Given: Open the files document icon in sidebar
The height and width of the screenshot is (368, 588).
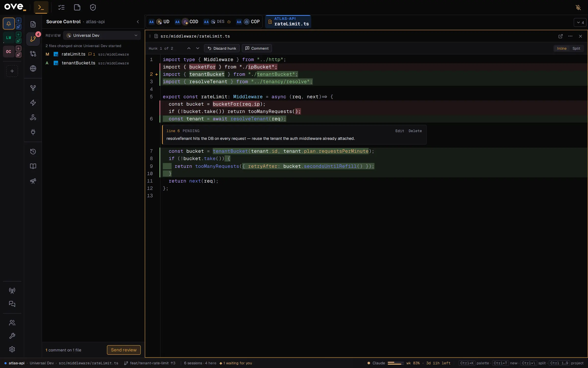Looking at the screenshot, I should [x=33, y=24].
